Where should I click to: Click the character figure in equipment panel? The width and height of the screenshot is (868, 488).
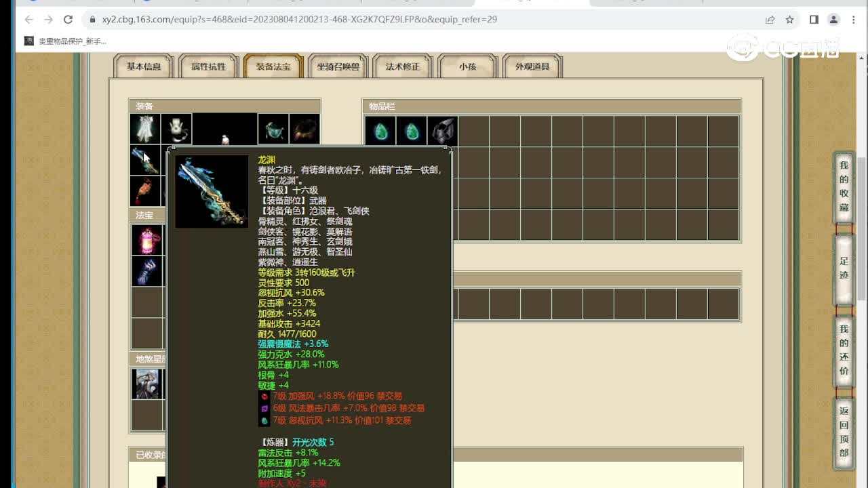click(224, 129)
